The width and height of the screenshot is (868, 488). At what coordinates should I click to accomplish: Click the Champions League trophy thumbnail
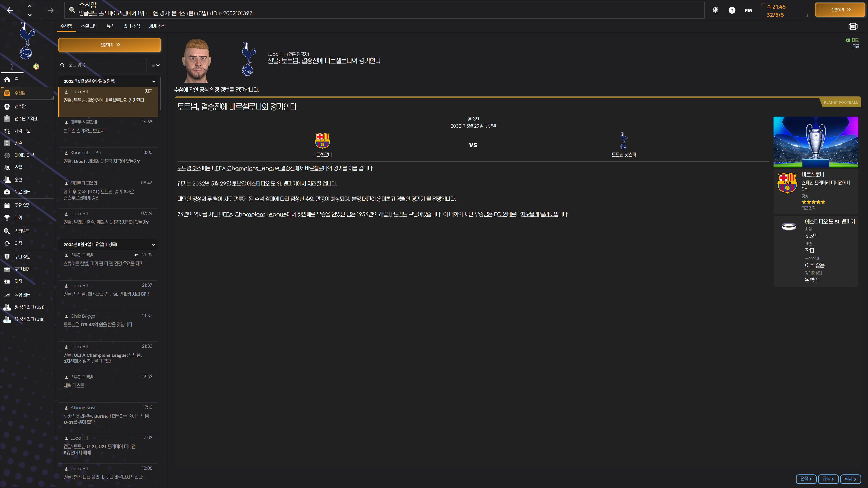815,142
